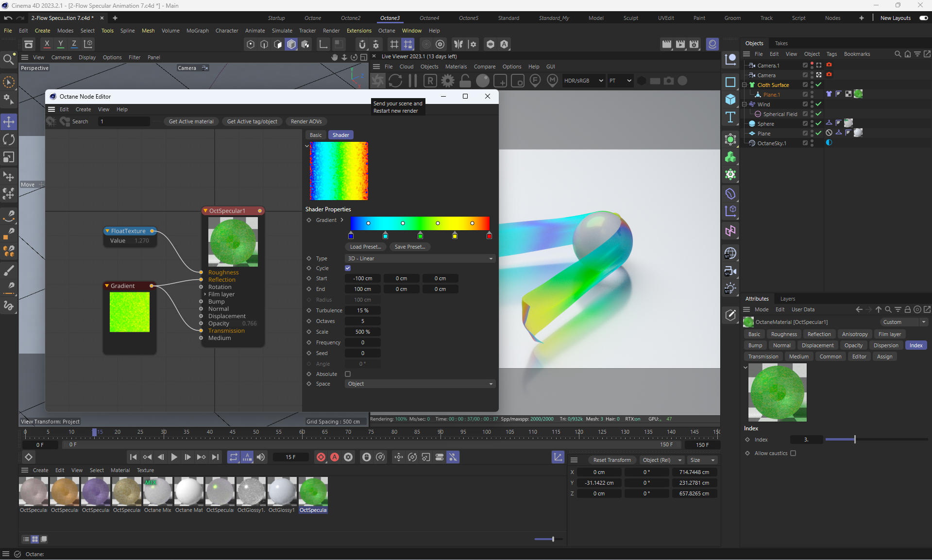
Task: Collapse the Cloth Surface tree item
Action: pos(745,85)
